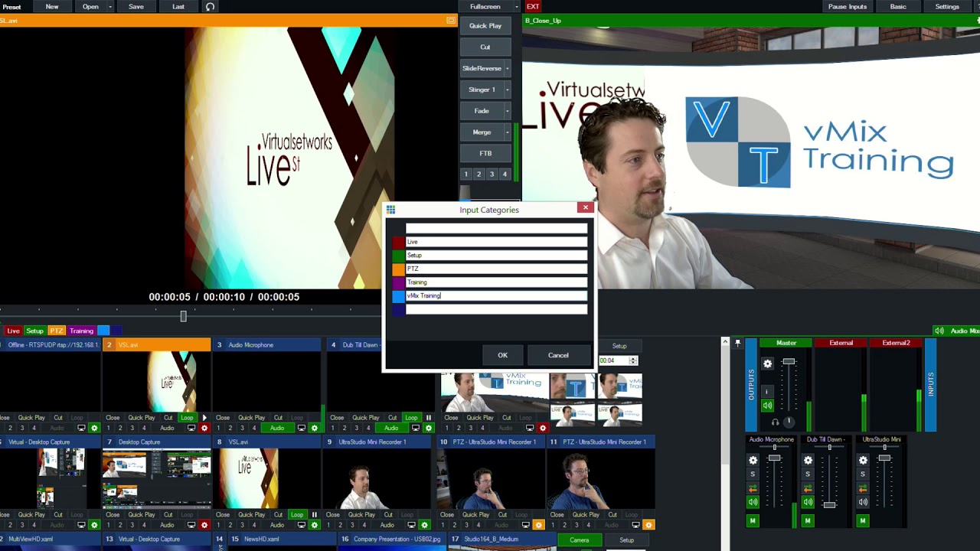Expand the Fullscreen dropdown arrow
This screenshot has width=980, height=551.
tap(516, 7)
